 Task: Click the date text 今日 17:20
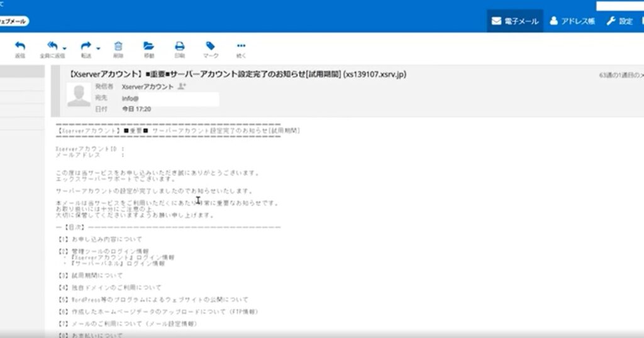(x=136, y=109)
